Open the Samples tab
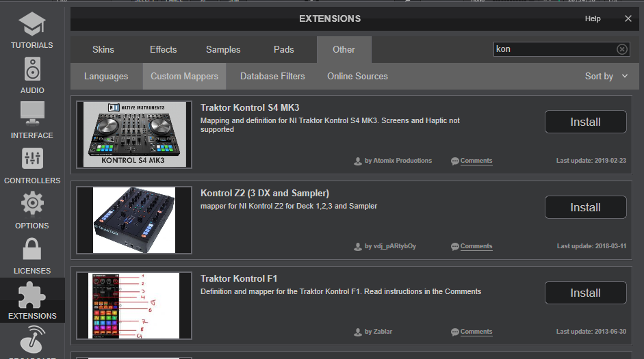644x359 pixels. (x=223, y=50)
